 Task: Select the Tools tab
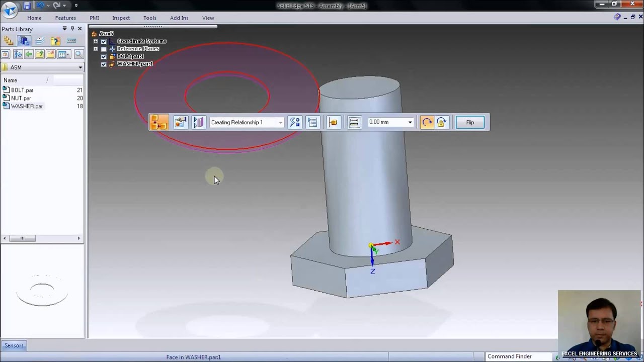click(x=149, y=18)
